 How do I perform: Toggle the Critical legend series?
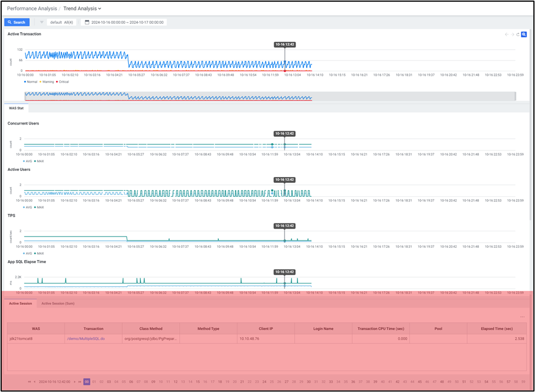63,81
